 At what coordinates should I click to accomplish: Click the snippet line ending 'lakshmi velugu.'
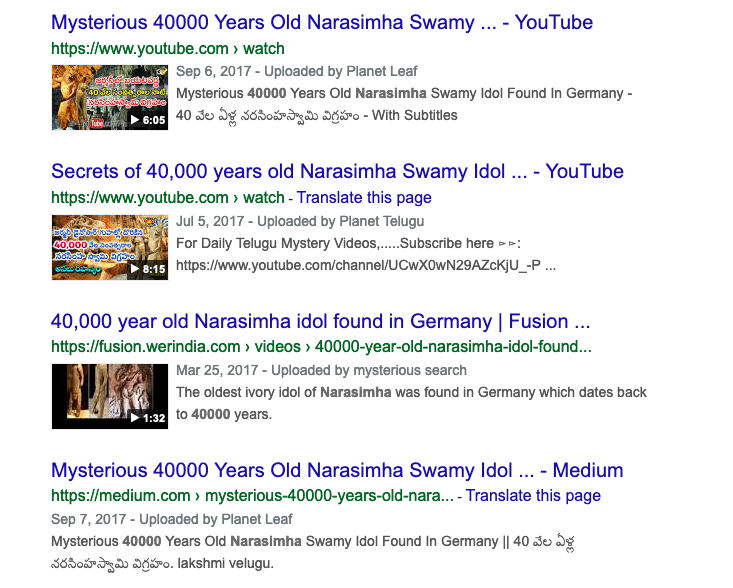pos(162,564)
